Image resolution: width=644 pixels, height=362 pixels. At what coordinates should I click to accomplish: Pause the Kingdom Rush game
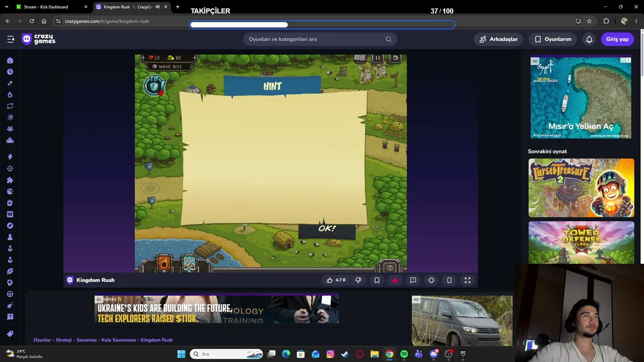pyautogui.click(x=377, y=58)
